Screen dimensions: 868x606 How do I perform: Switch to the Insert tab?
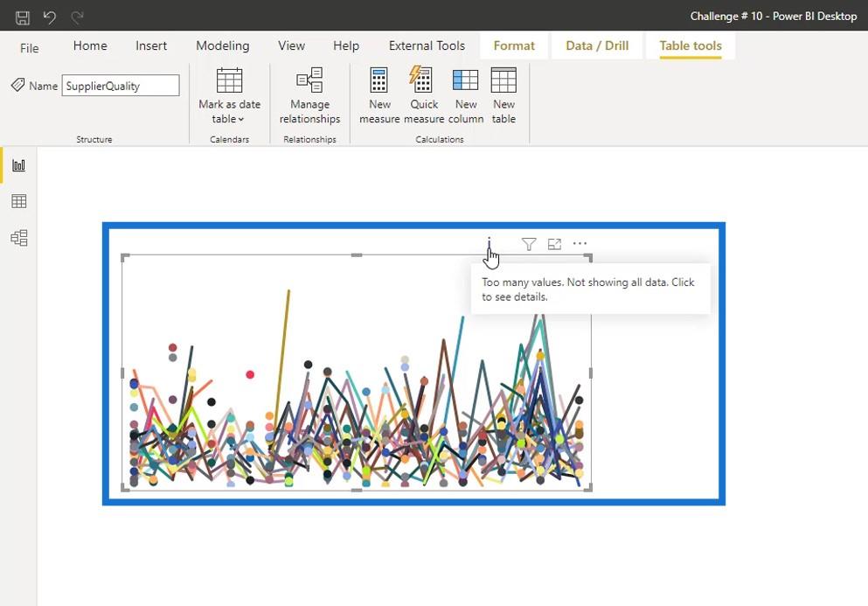pos(151,46)
